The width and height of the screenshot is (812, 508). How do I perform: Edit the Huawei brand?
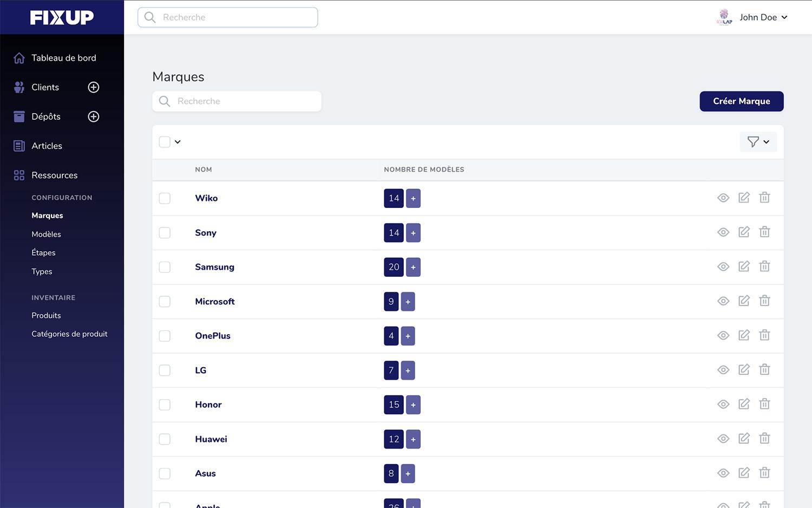(x=744, y=439)
